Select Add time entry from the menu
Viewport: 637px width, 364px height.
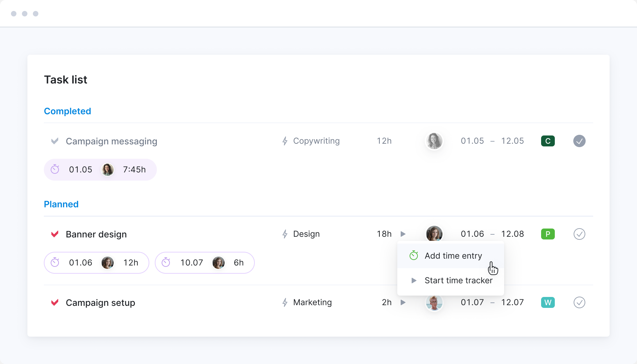[x=450, y=256]
